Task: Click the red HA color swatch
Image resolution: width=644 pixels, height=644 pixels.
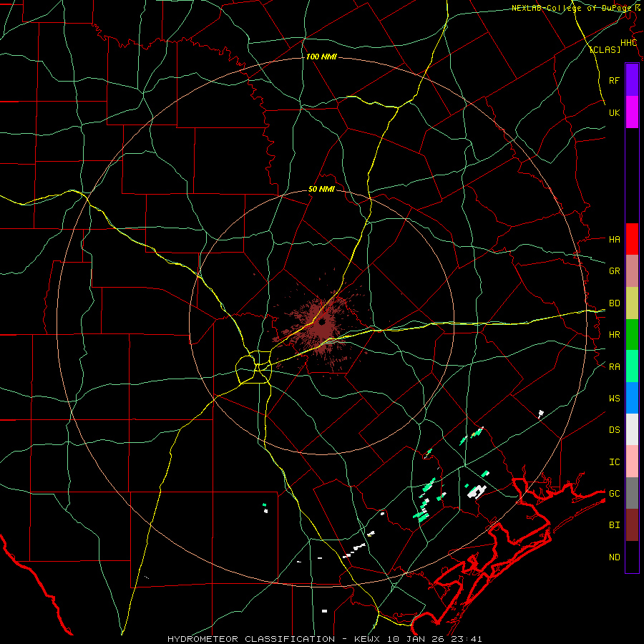Action: 632,239
